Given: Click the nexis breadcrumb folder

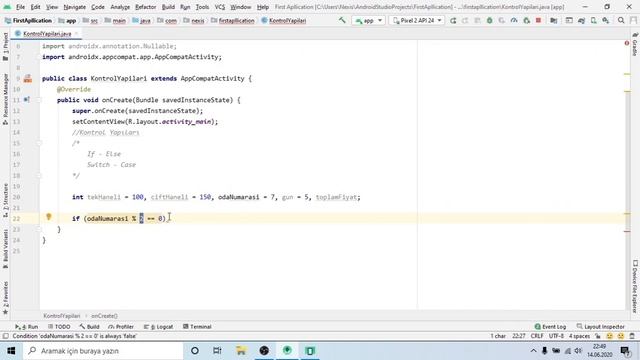Looking at the screenshot, I should 194,20.
